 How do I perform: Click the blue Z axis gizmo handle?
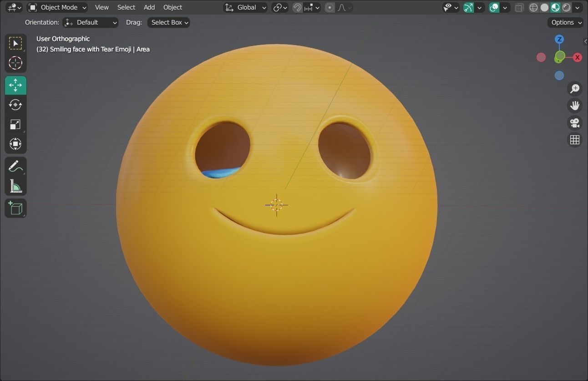[x=560, y=39]
